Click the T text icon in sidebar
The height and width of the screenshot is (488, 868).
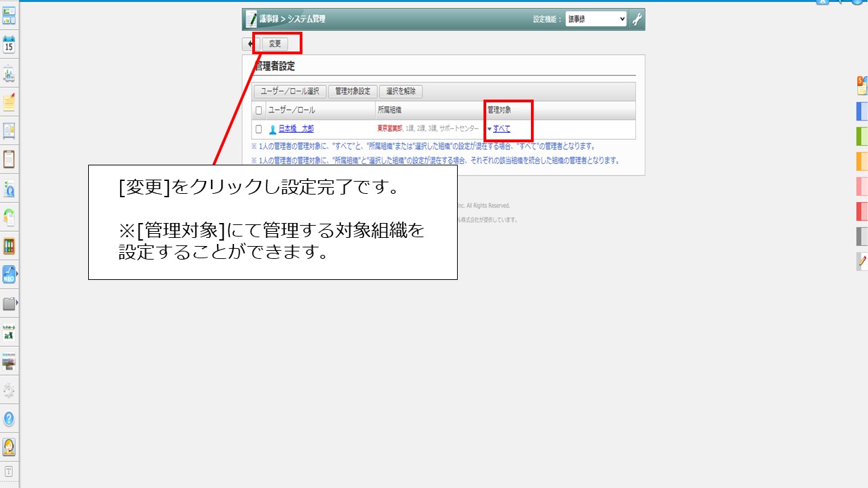(x=9, y=472)
